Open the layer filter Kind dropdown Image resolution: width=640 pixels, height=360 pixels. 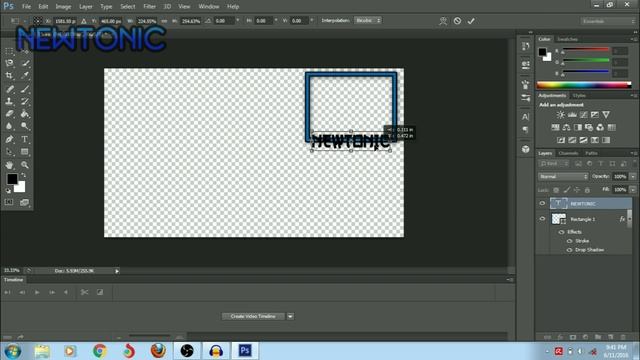(x=554, y=164)
